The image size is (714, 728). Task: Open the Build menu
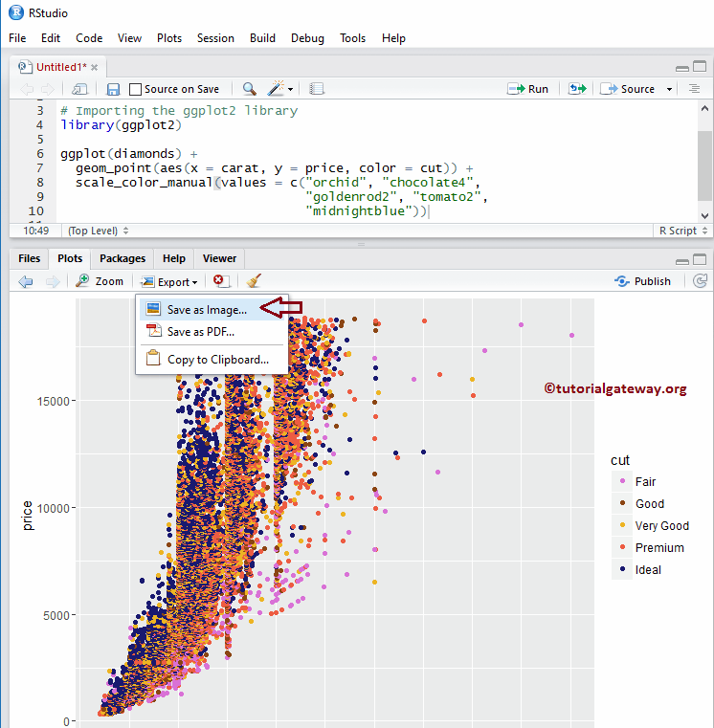262,38
